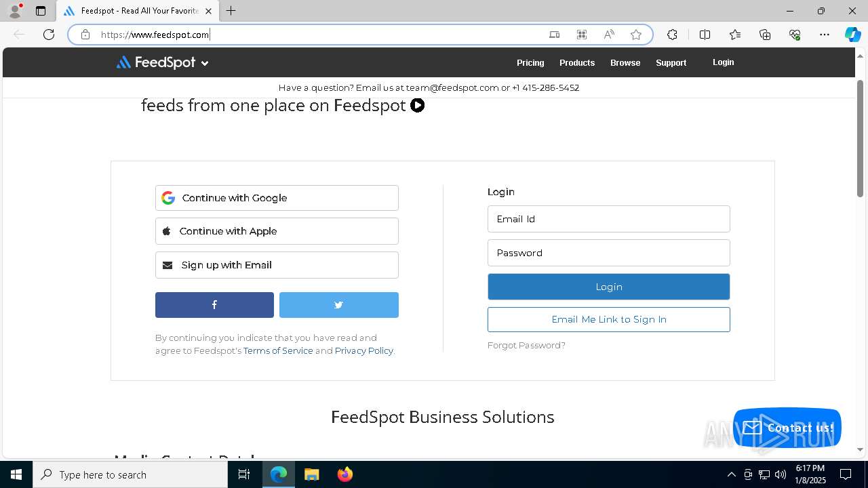The width and height of the screenshot is (868, 488).
Task: Click the taskbar search box
Action: [x=130, y=474]
